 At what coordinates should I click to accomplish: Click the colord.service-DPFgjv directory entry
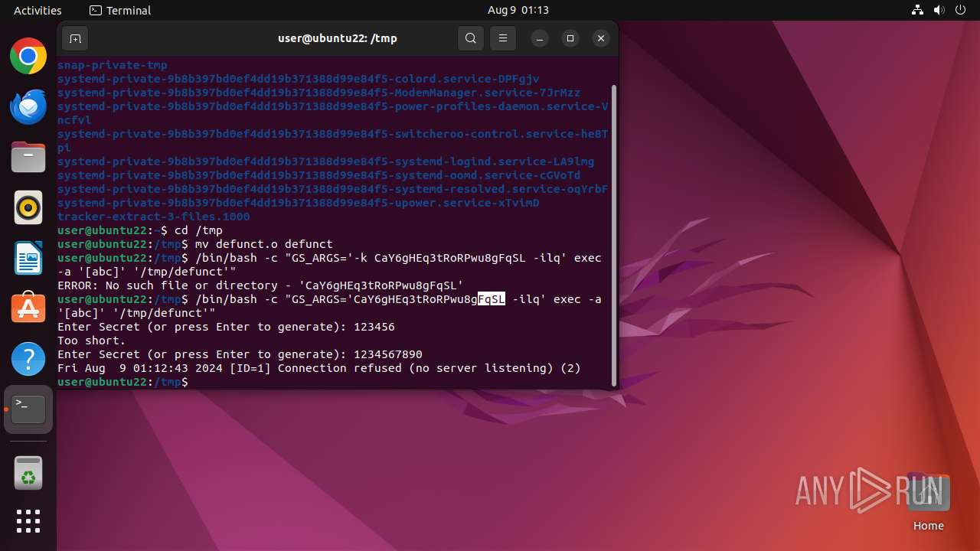click(x=298, y=79)
